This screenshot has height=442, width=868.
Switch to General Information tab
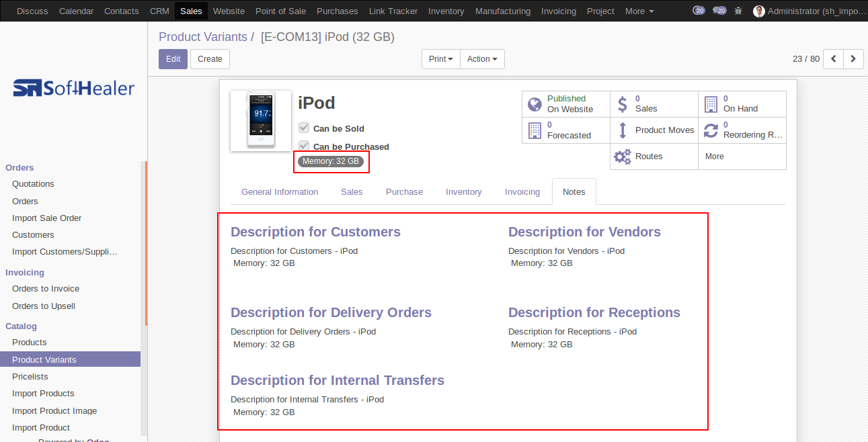(x=280, y=191)
